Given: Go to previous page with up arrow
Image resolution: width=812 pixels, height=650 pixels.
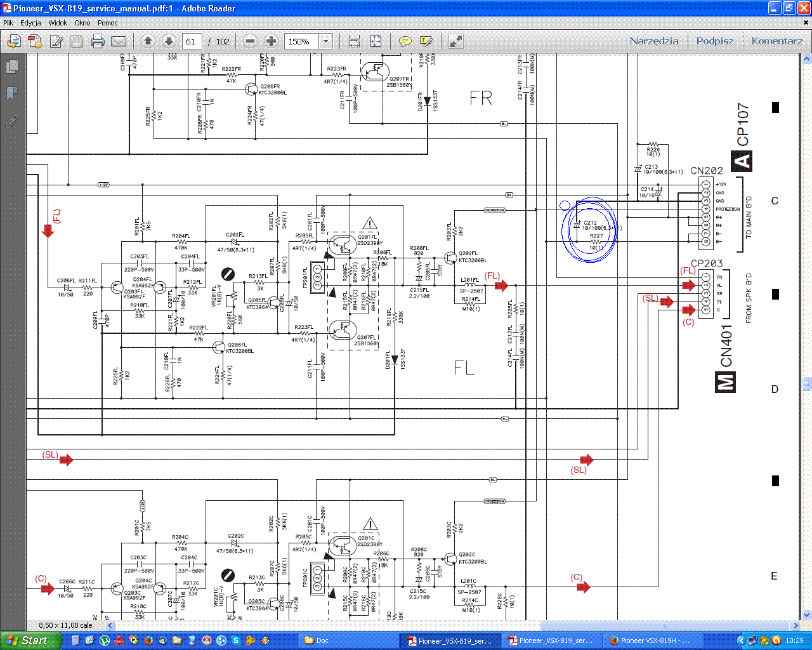Looking at the screenshot, I should (148, 41).
